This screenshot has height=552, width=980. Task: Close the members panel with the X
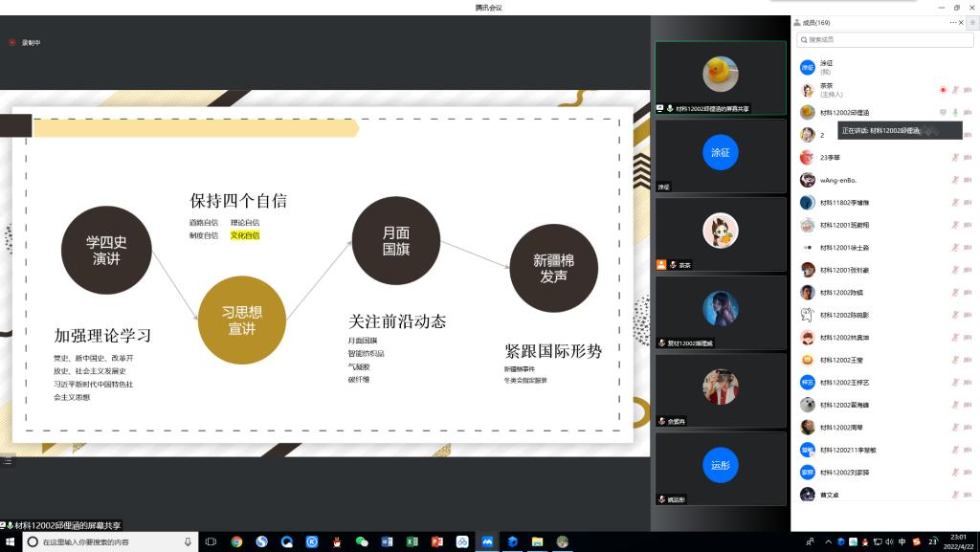(961, 22)
